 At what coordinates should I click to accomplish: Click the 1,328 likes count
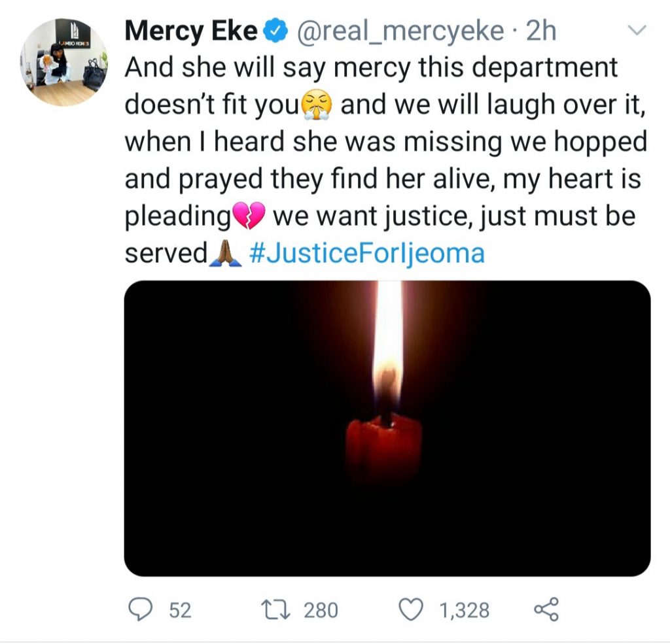tap(465, 611)
